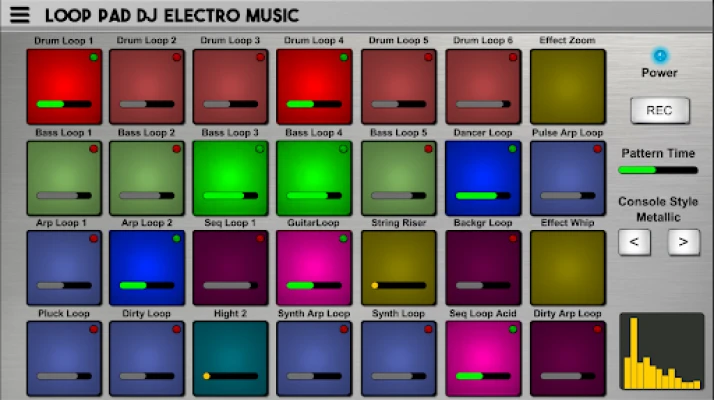Tap the Effect Whip pad
The image size is (714, 400).
pos(567,268)
